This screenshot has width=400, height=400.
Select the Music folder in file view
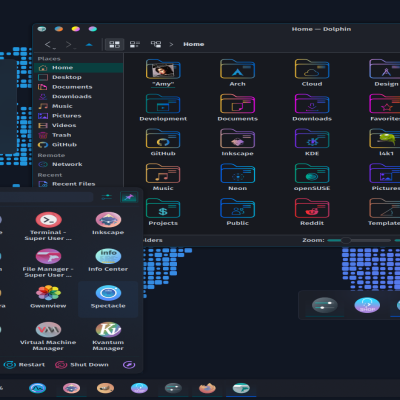coord(163,177)
